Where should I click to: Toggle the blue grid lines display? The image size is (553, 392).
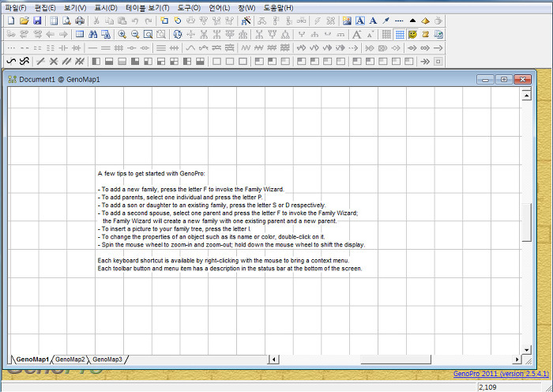tap(400, 34)
